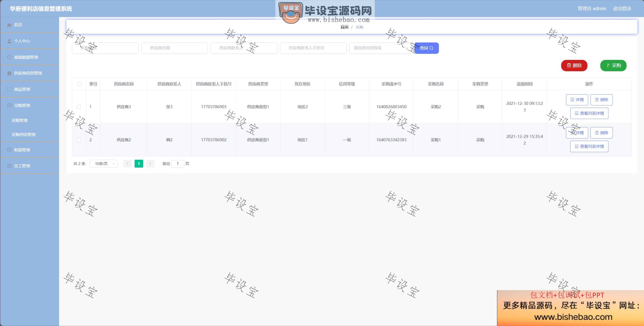Click 首页 breadcrumb link
The height and width of the screenshot is (326, 644).
click(344, 27)
